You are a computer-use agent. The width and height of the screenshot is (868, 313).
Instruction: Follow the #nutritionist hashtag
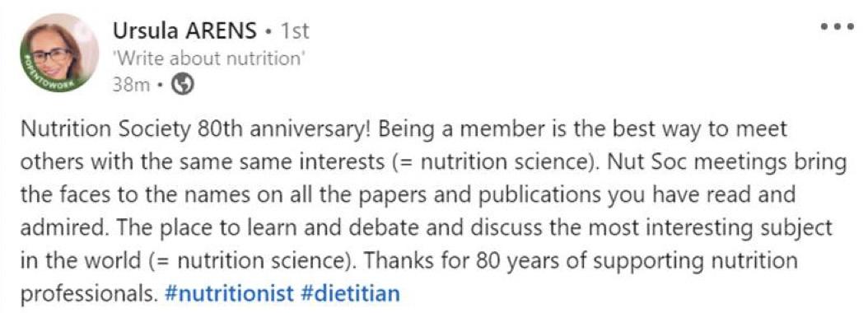[229, 292]
